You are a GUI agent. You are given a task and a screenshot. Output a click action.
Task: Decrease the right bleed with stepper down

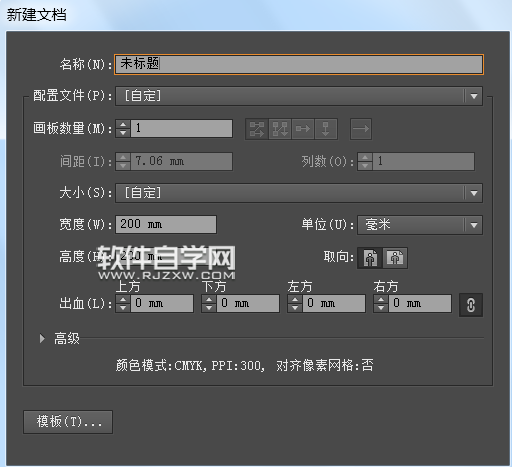pos(381,308)
